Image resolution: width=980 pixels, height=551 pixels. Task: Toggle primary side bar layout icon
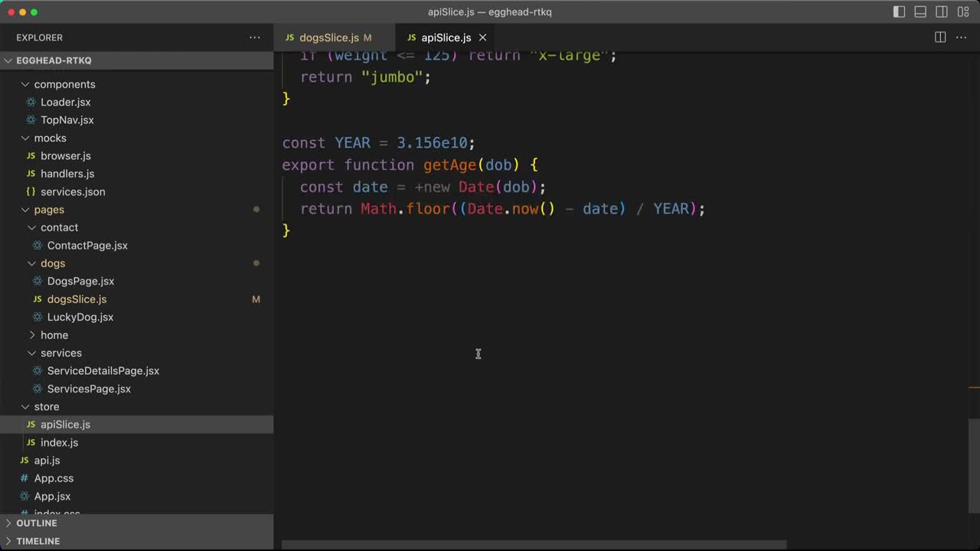point(899,12)
